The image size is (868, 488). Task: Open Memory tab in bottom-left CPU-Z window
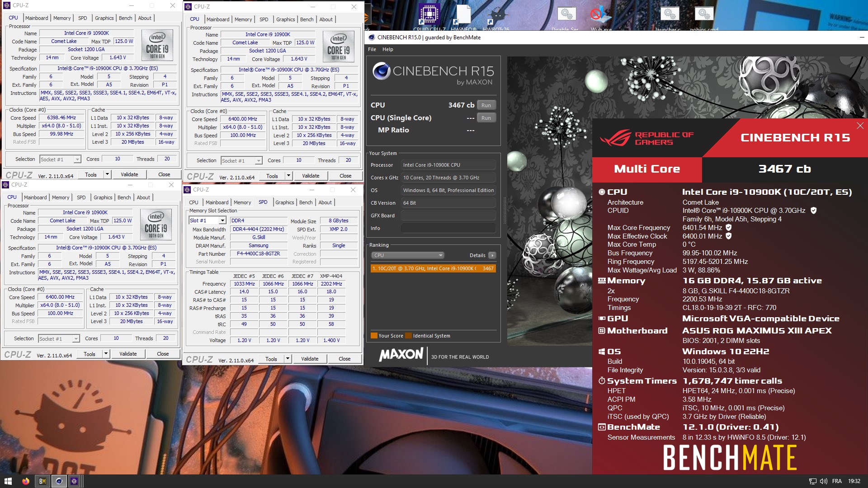click(61, 197)
